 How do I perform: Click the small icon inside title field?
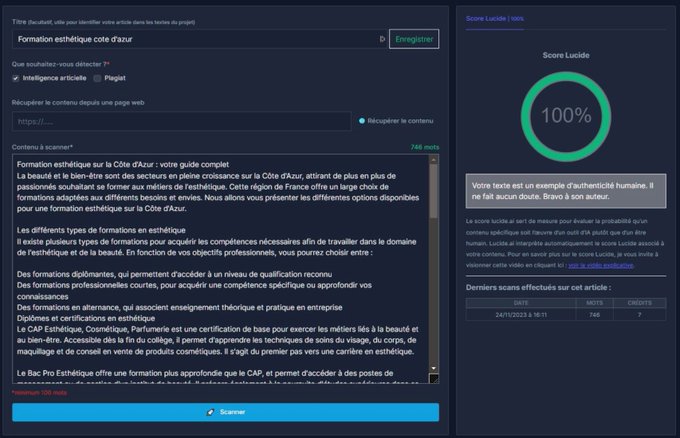382,39
